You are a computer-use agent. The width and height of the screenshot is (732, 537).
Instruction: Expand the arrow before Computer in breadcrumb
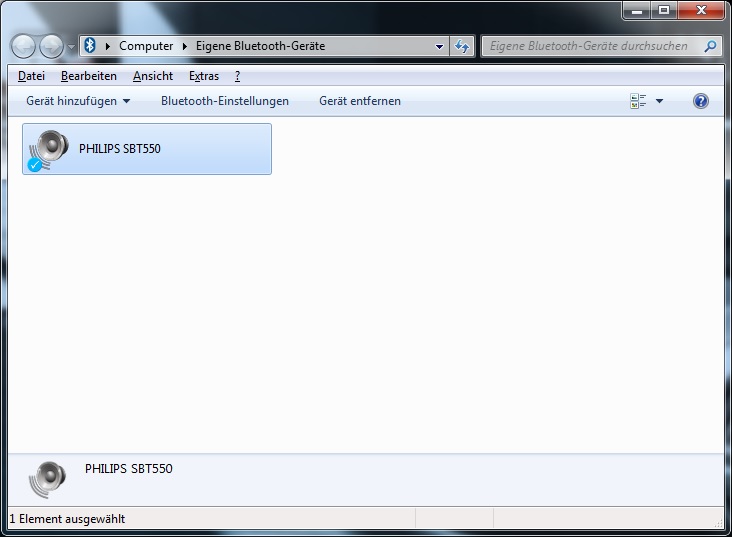point(108,46)
